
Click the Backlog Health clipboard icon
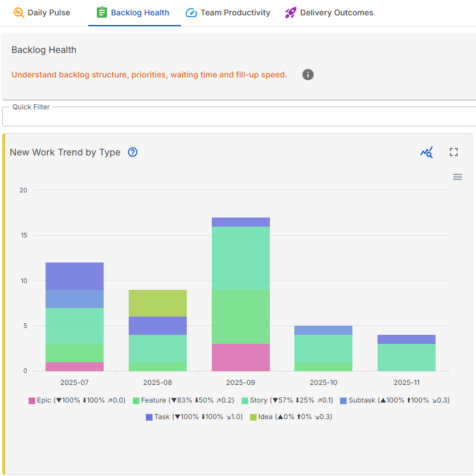102,13
